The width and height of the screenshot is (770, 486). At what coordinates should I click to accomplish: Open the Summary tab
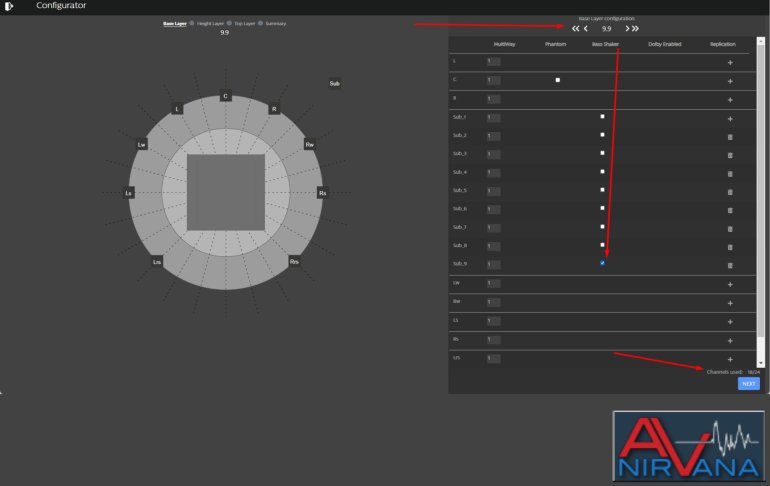point(275,22)
